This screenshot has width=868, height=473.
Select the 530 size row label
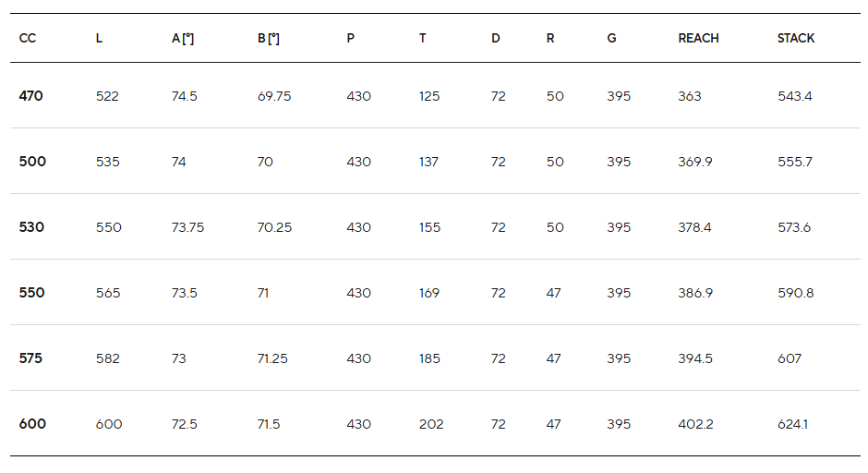tap(31, 227)
